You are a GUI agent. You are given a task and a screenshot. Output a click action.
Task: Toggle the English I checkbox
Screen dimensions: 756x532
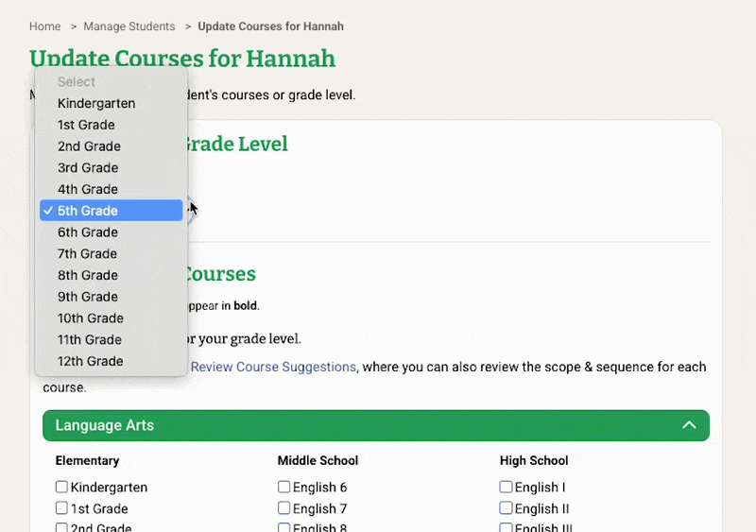506,488
